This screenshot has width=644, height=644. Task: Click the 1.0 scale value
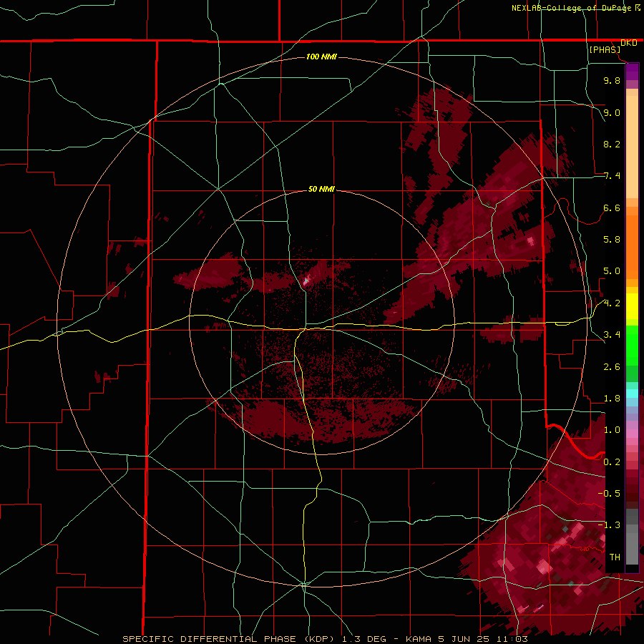coord(612,430)
